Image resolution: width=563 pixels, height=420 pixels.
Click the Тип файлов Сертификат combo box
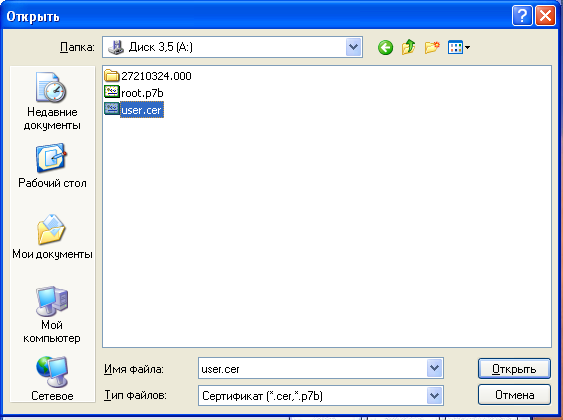(x=321, y=396)
